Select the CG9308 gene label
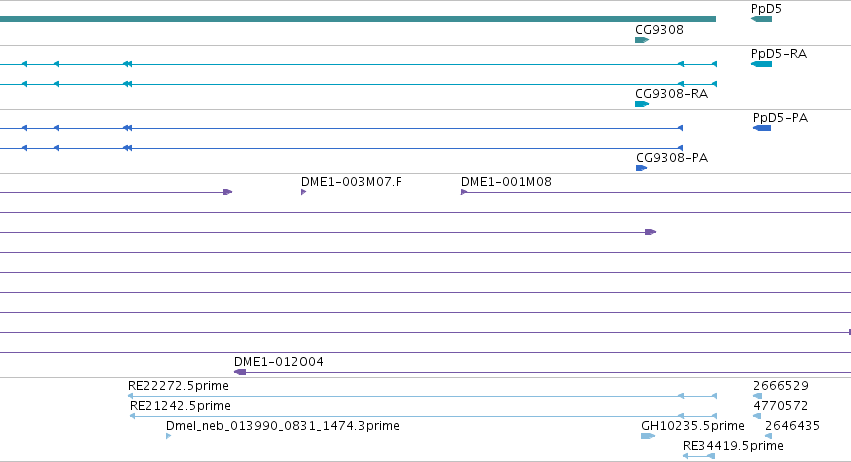The image size is (851, 462). click(659, 30)
